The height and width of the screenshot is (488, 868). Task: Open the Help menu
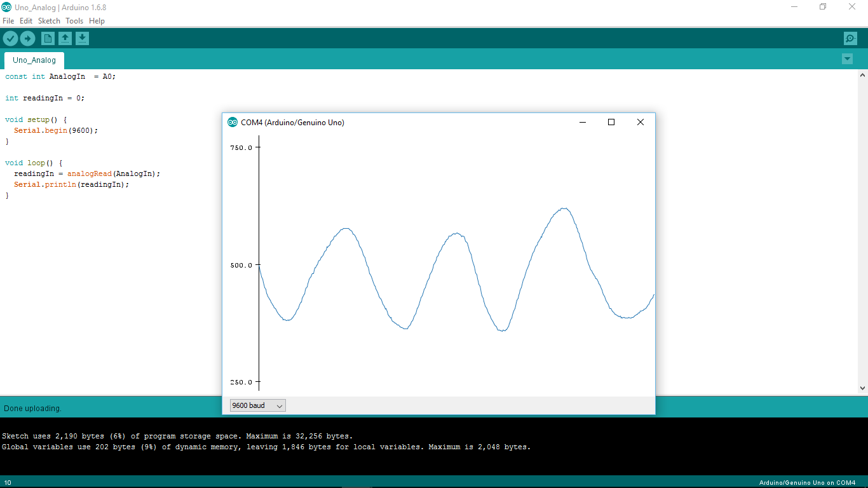point(97,21)
